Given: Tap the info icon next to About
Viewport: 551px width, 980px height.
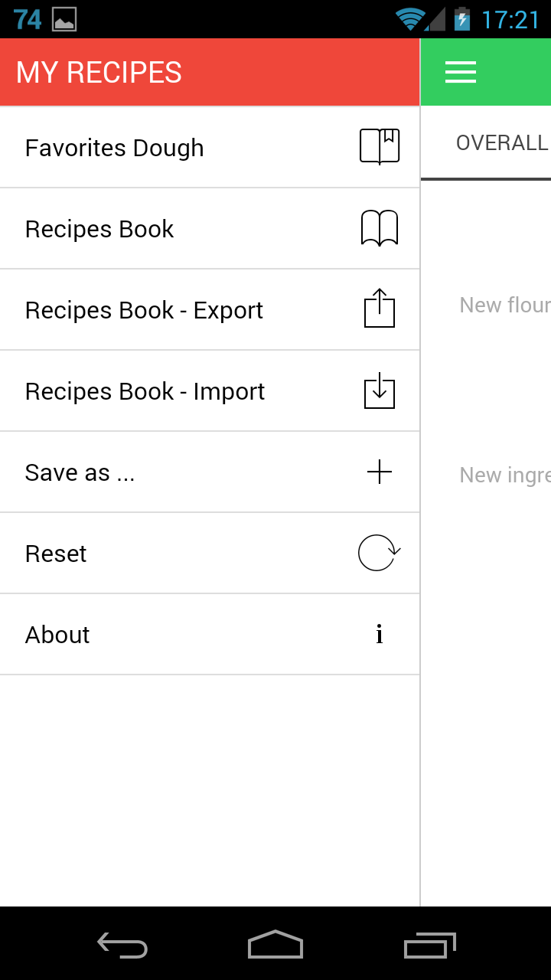Looking at the screenshot, I should click(x=380, y=634).
